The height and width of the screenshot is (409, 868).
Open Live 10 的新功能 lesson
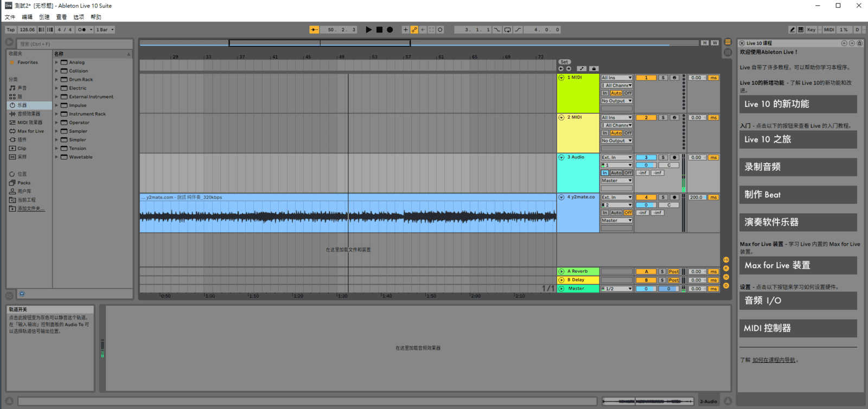pos(798,104)
